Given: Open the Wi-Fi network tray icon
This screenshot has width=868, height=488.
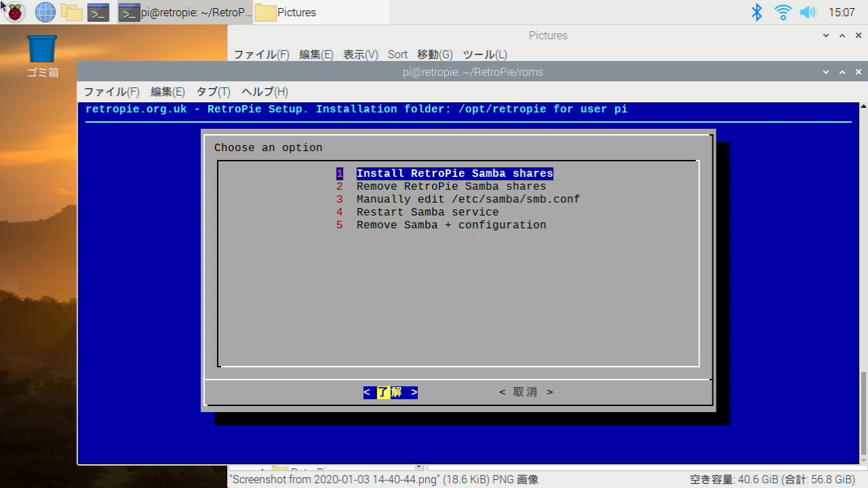Looking at the screenshot, I should tap(783, 12).
